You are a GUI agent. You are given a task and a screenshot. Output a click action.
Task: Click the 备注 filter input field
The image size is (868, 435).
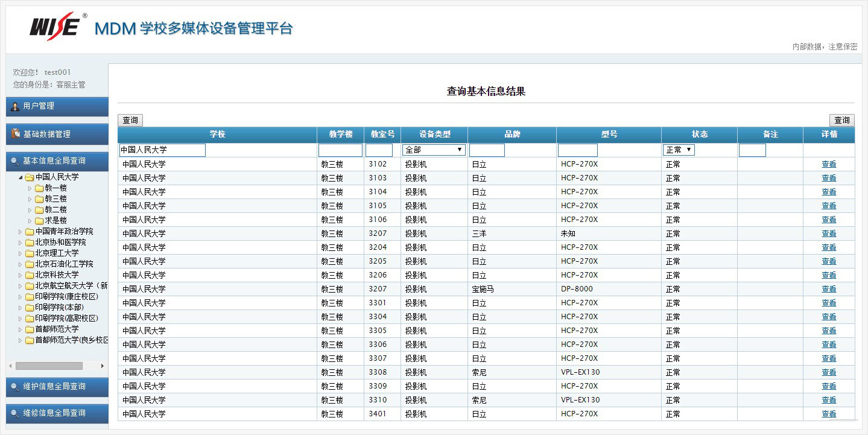pyautogui.click(x=752, y=150)
